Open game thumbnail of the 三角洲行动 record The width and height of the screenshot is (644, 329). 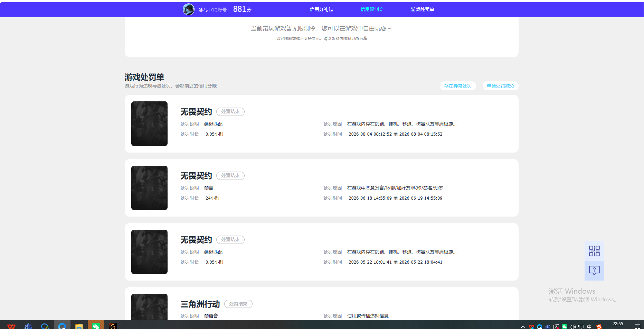click(x=149, y=307)
